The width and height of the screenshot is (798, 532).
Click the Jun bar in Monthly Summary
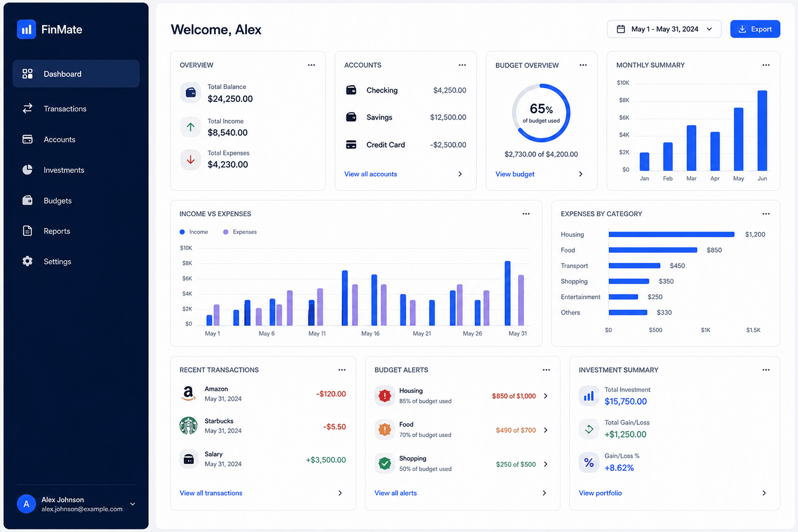(762, 131)
